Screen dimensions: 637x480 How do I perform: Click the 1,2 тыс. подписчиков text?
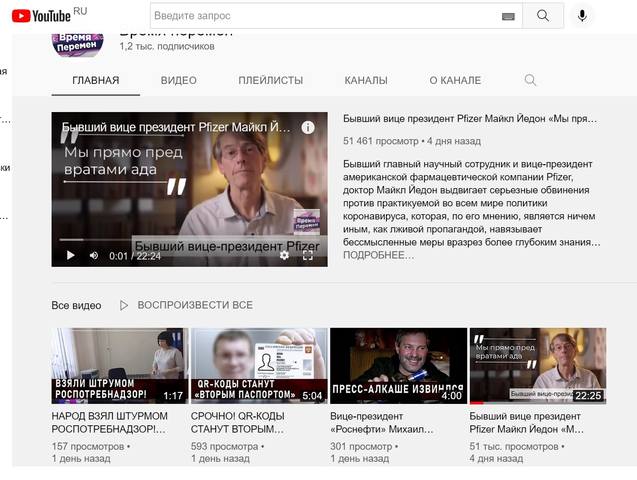click(x=167, y=46)
